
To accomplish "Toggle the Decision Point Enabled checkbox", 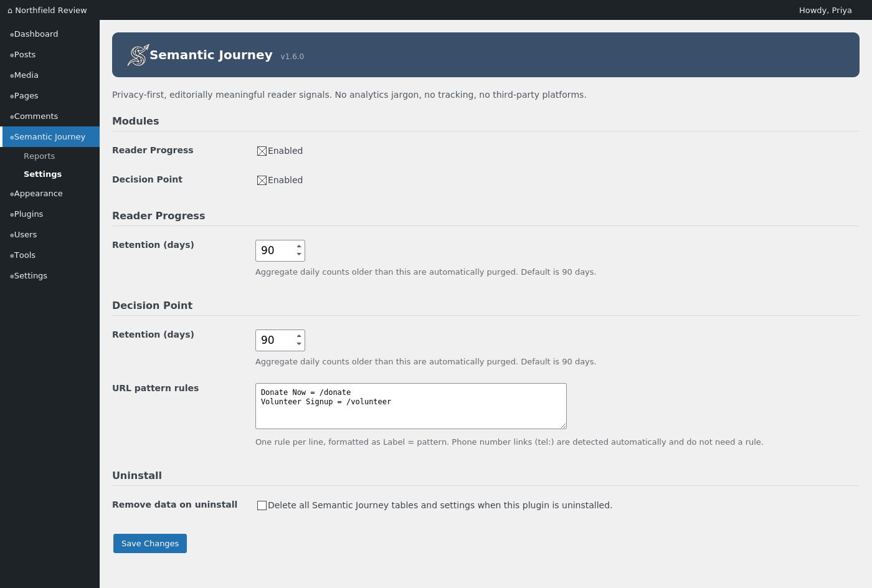I will (262, 180).
